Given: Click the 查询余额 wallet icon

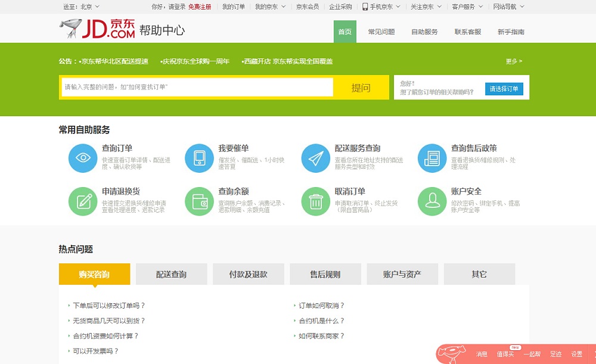Looking at the screenshot, I should tap(199, 201).
